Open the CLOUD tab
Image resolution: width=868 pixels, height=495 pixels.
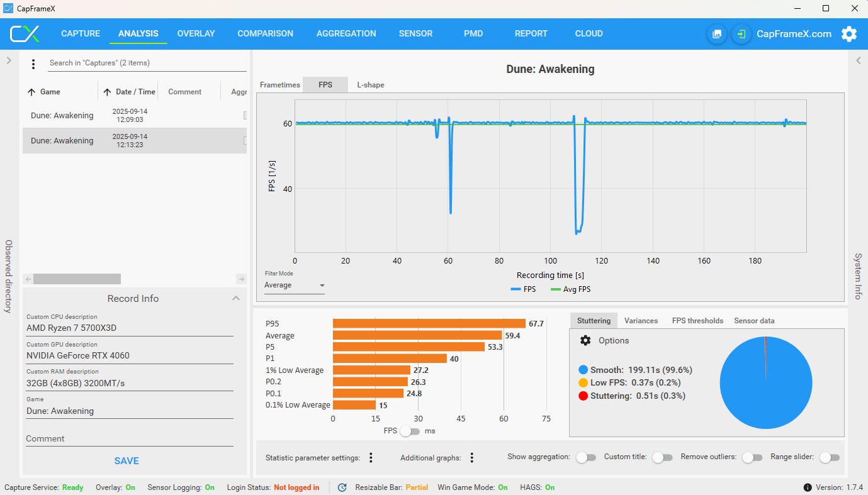point(589,34)
